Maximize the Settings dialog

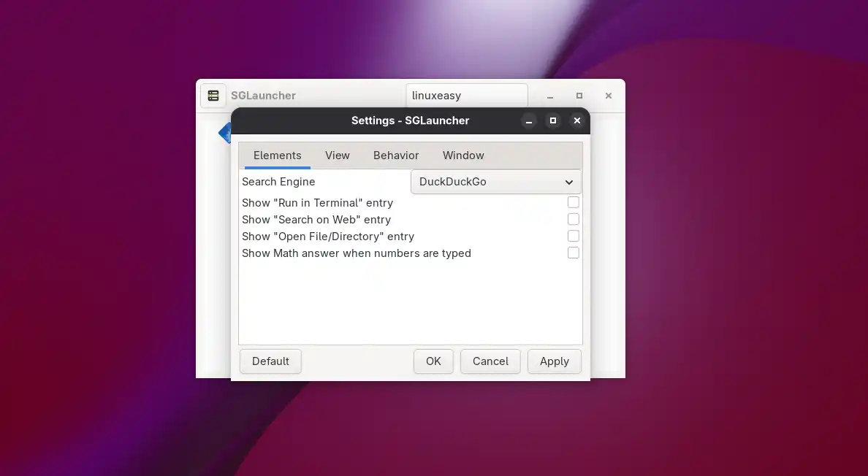[x=552, y=120]
